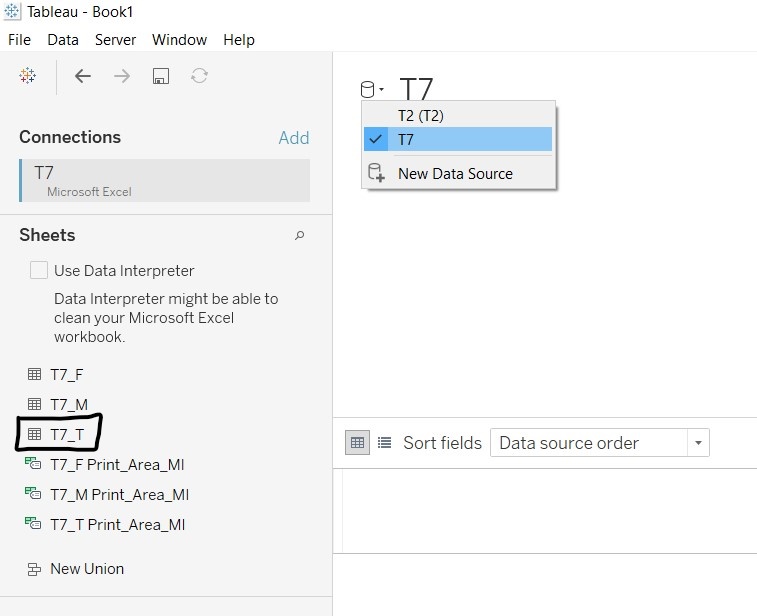Open the Sort fields dropdown

(600, 443)
